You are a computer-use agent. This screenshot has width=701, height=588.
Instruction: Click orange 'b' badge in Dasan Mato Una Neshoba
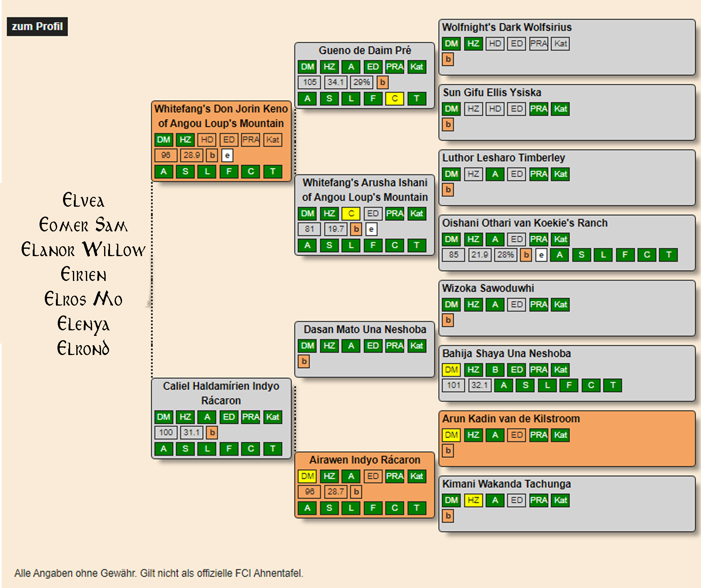click(x=304, y=361)
